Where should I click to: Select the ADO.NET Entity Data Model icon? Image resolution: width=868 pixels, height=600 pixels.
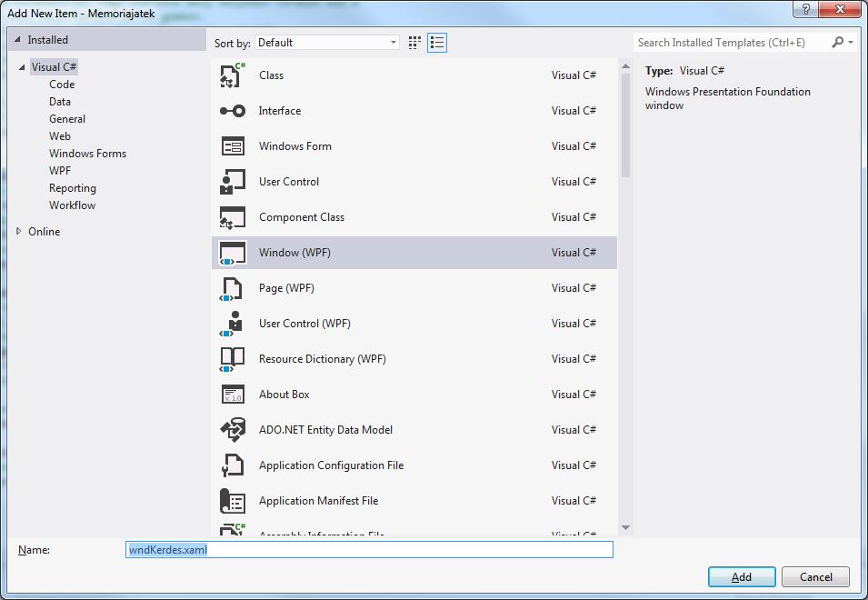coord(233,430)
